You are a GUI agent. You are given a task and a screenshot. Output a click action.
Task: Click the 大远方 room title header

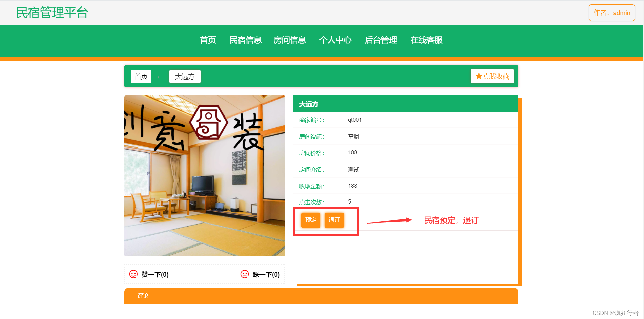(406, 104)
